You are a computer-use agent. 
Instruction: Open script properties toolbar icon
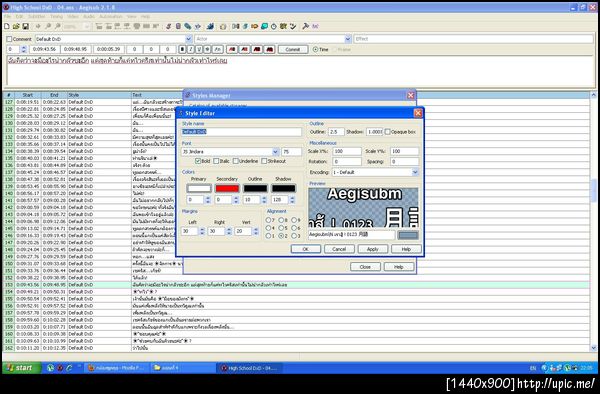[x=178, y=26]
